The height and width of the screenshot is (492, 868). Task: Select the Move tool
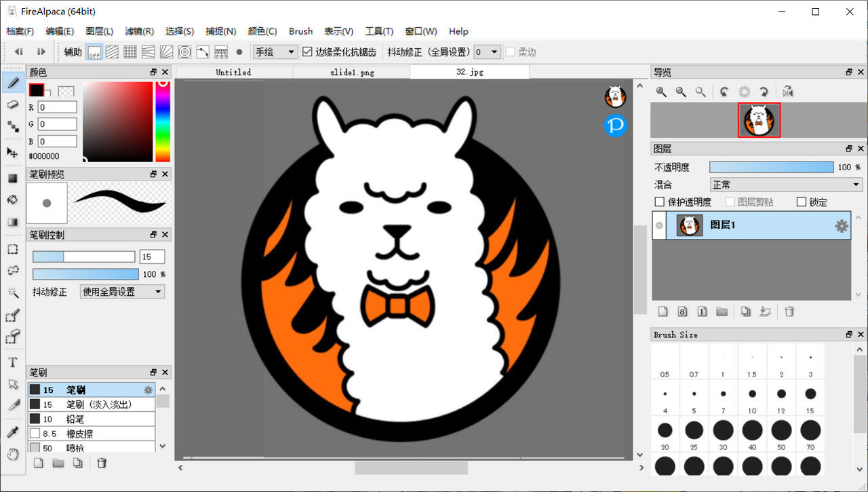(x=13, y=151)
